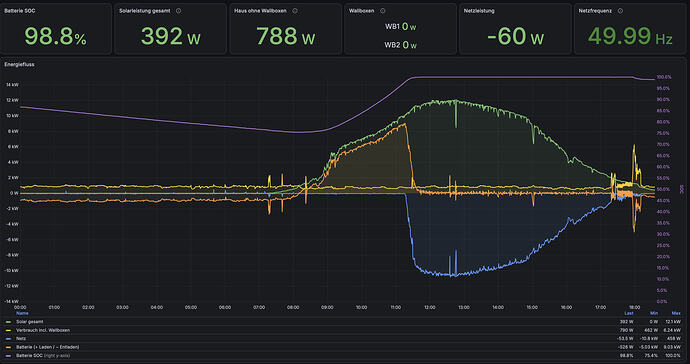This screenshot has height=364, width=690.
Task: Click blue color swatch of Netz
Action: click(x=8, y=338)
